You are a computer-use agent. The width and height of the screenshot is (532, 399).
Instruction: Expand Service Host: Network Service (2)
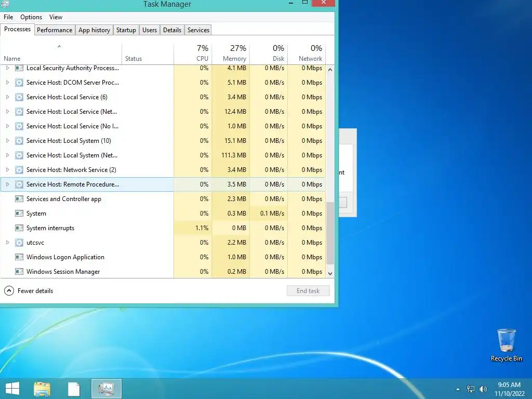7,170
